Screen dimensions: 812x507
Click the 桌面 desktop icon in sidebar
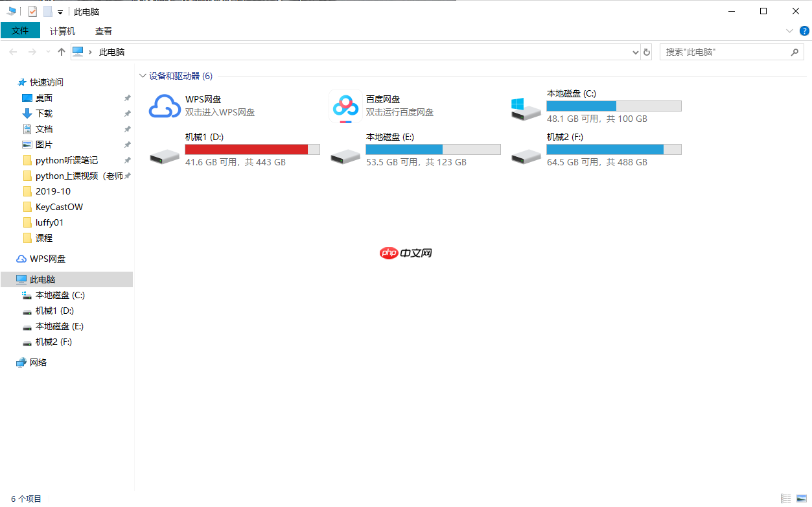pyautogui.click(x=27, y=98)
